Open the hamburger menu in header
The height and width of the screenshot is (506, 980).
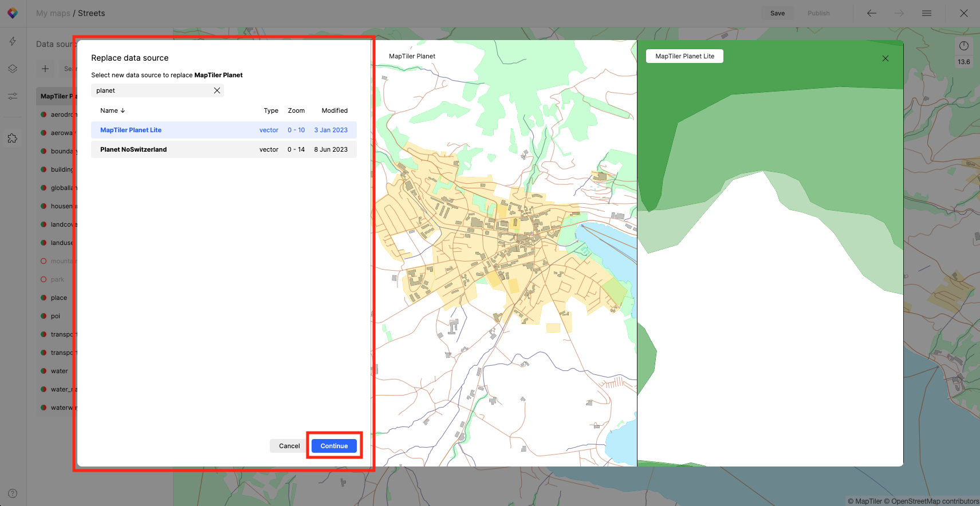click(926, 13)
